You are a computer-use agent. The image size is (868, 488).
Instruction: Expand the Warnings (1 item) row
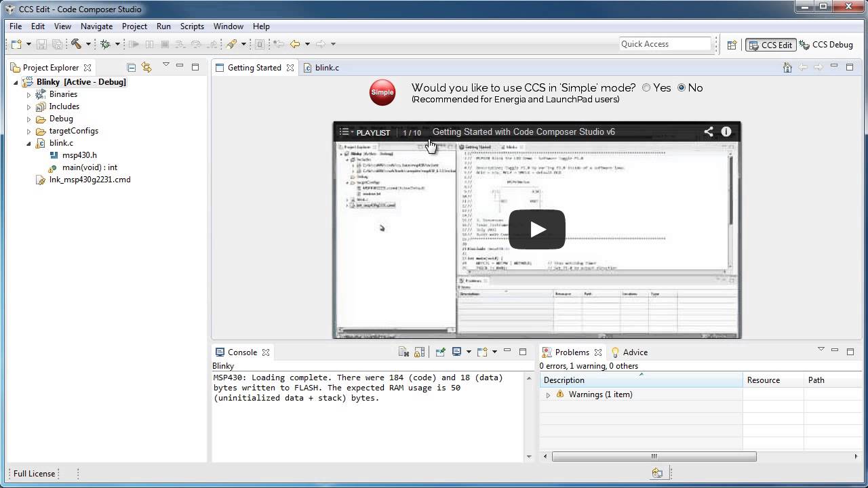(x=548, y=394)
